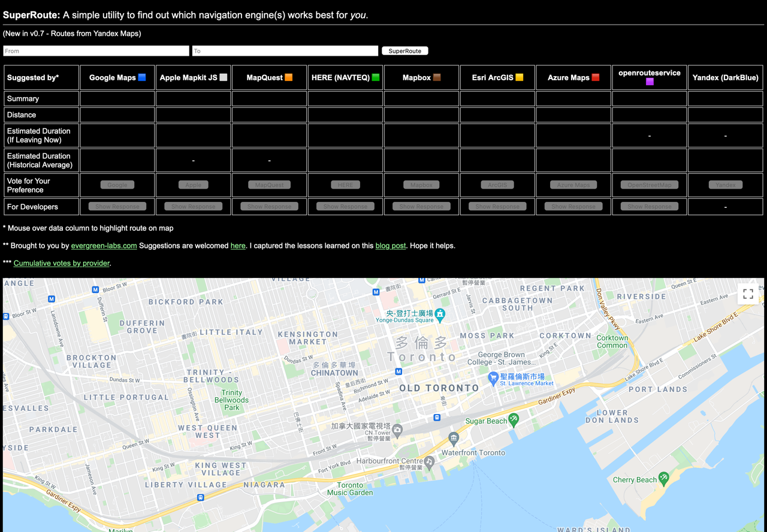Viewport: 767px width, 532px height.
Task: Click the To address input field
Action: coord(285,51)
